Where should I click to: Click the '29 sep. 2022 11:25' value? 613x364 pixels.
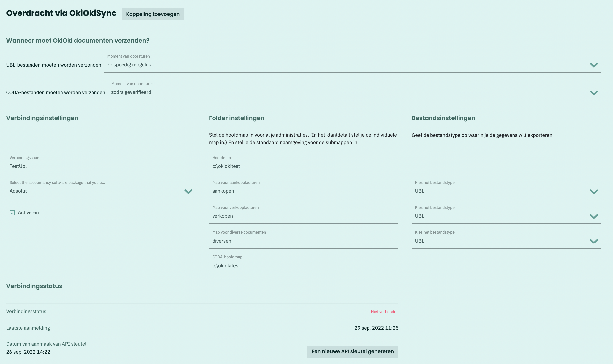tap(376, 328)
